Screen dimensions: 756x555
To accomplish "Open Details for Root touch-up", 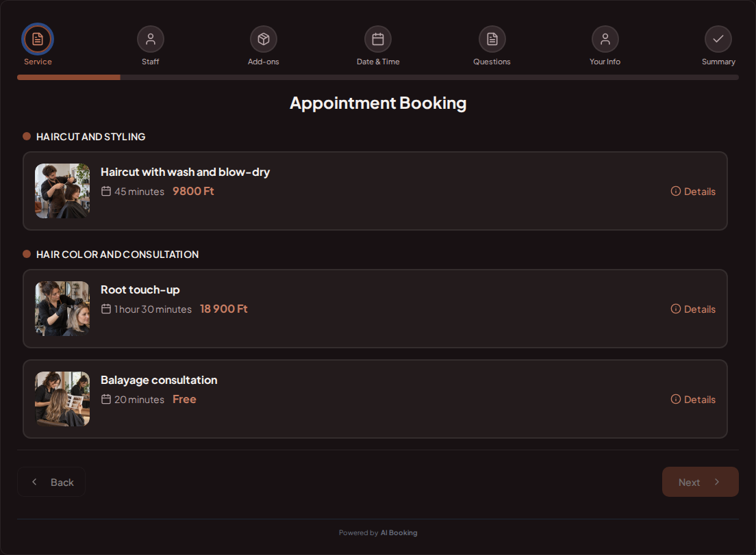I will (693, 309).
